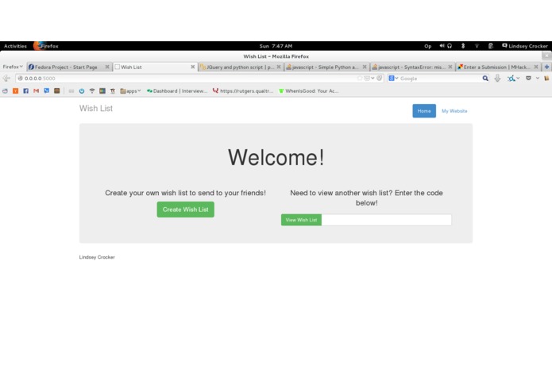Open the Gmail bookmark icon
The image size is (552, 392).
pyautogui.click(x=36, y=91)
